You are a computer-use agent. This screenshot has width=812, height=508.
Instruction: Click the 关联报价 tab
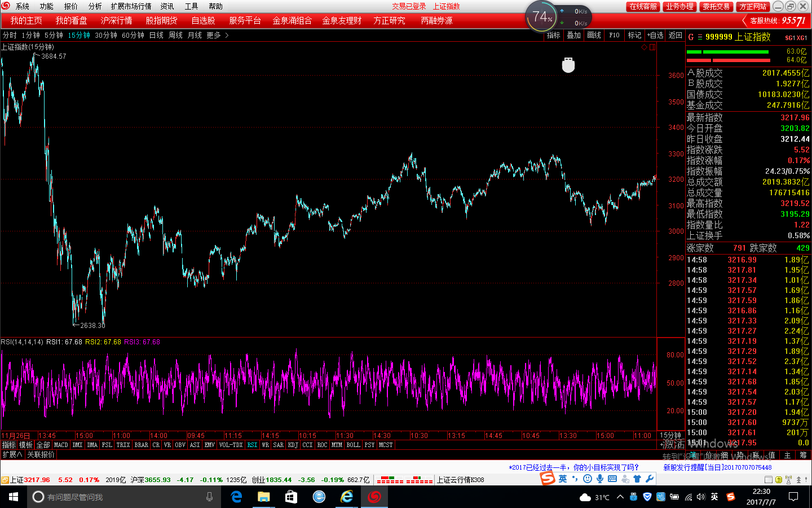click(41, 454)
